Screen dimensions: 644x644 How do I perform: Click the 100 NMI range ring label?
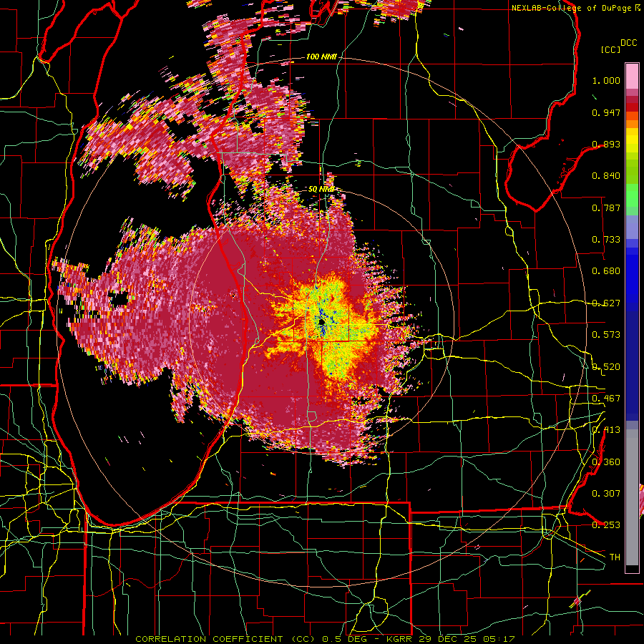pos(321,57)
